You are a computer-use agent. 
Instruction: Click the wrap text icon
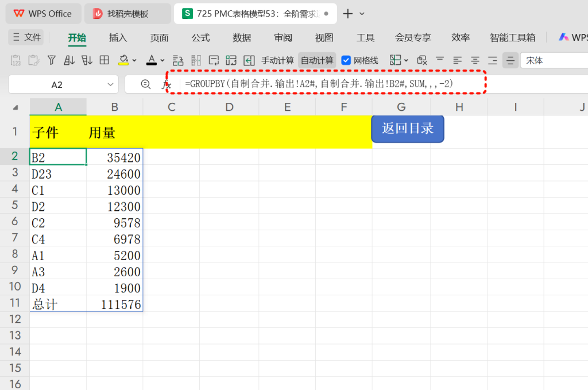click(214, 60)
